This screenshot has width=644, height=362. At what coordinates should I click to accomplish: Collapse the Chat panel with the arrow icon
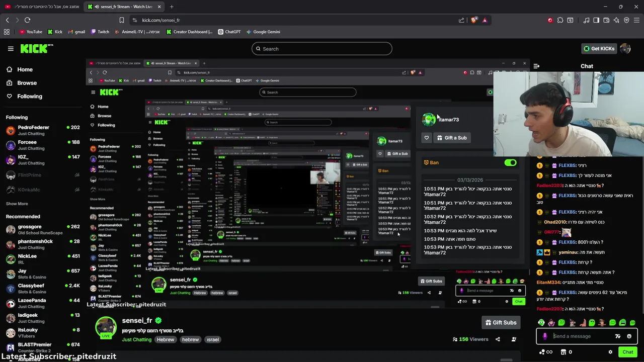536,66
